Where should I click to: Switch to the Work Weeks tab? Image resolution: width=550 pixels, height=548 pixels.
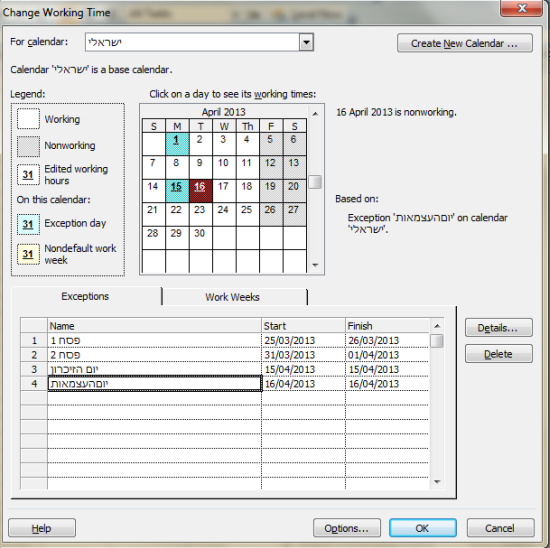pos(234,297)
